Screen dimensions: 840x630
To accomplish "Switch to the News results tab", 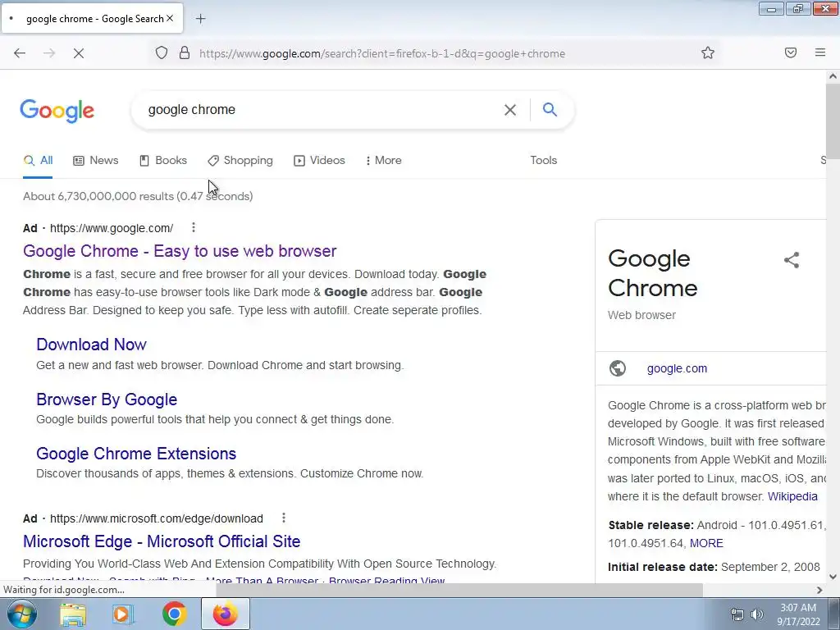I will [x=96, y=160].
